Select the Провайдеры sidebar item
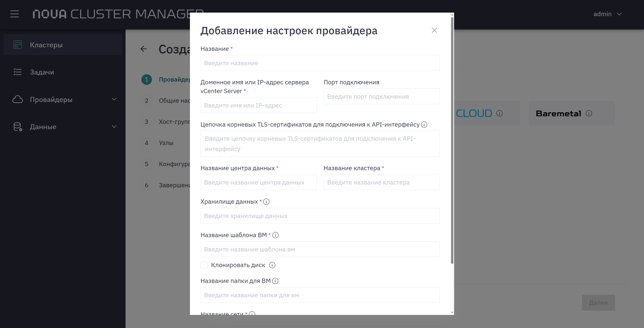The width and height of the screenshot is (644, 328). point(63,99)
